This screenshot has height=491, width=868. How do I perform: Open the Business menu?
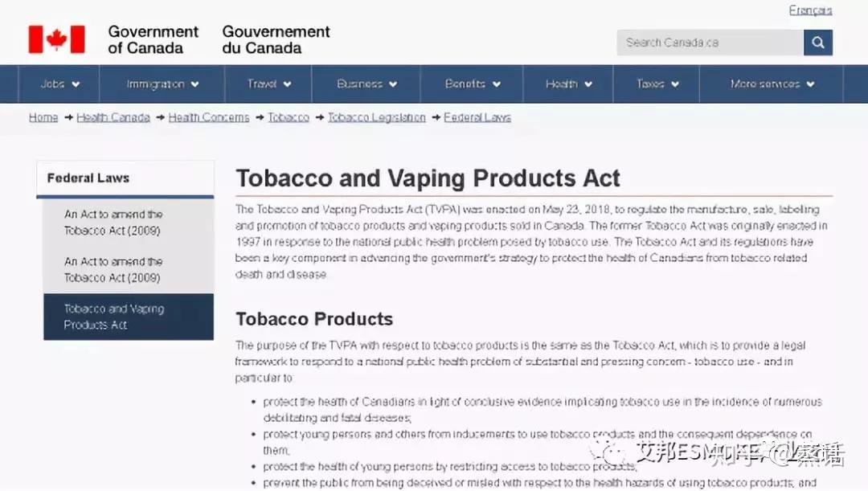[366, 84]
